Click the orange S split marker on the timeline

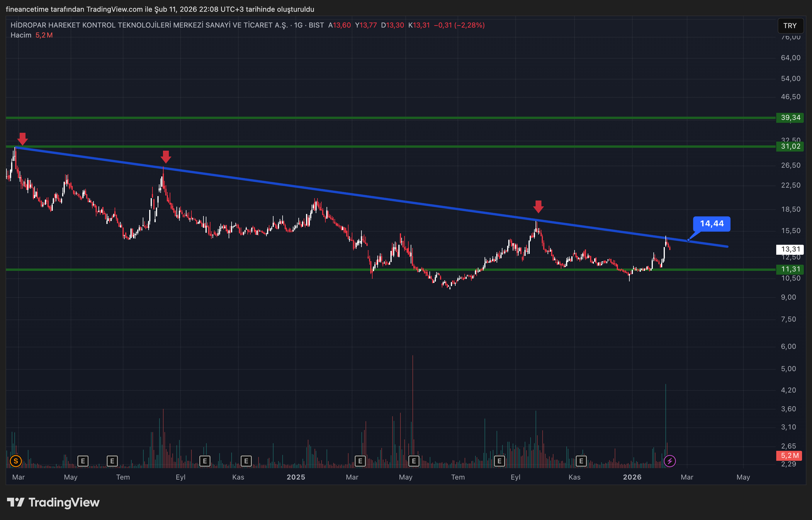pos(16,460)
